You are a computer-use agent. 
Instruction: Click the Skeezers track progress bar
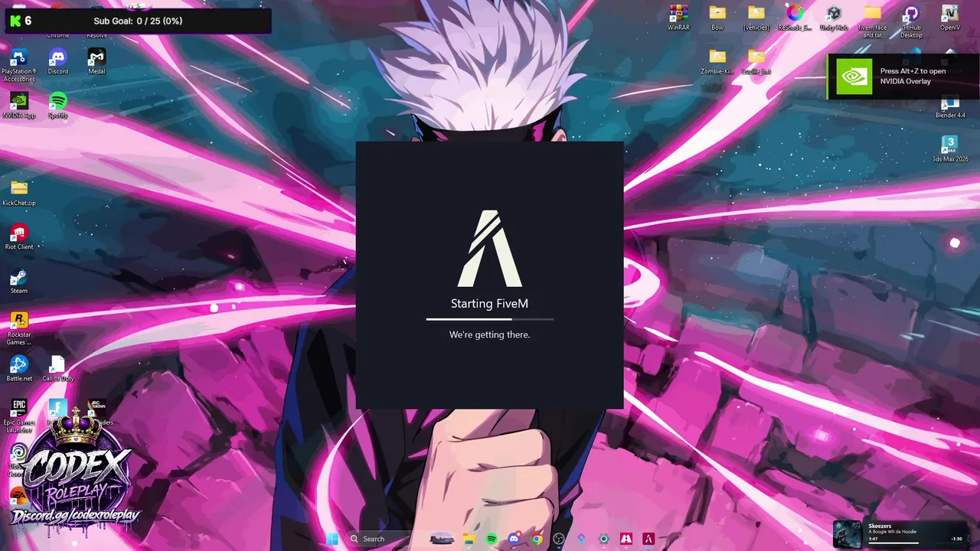(915, 543)
